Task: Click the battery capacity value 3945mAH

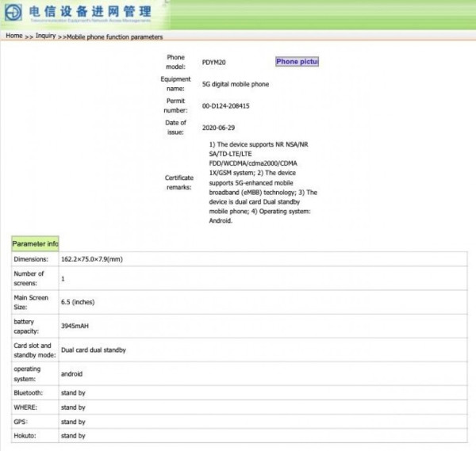Action: coord(75,326)
